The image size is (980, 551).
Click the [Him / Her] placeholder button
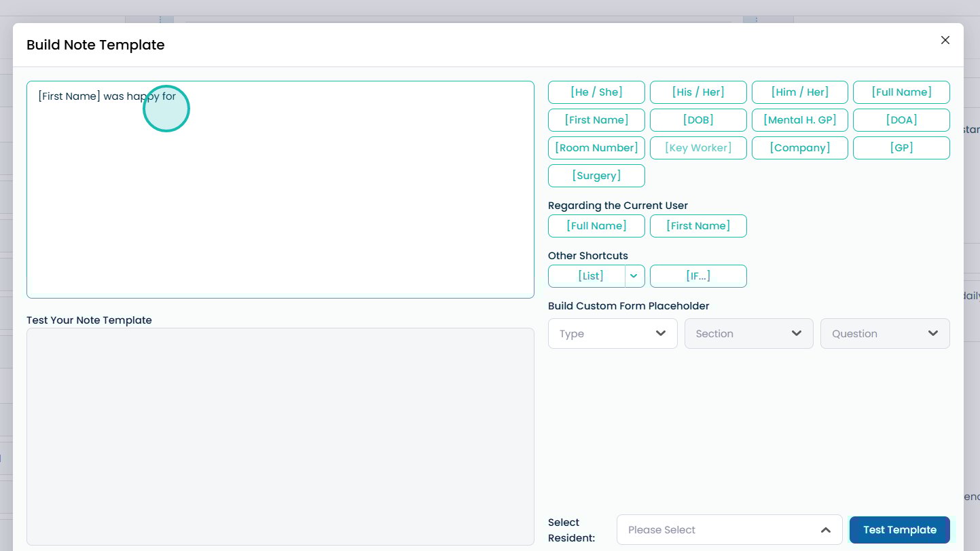coord(799,92)
